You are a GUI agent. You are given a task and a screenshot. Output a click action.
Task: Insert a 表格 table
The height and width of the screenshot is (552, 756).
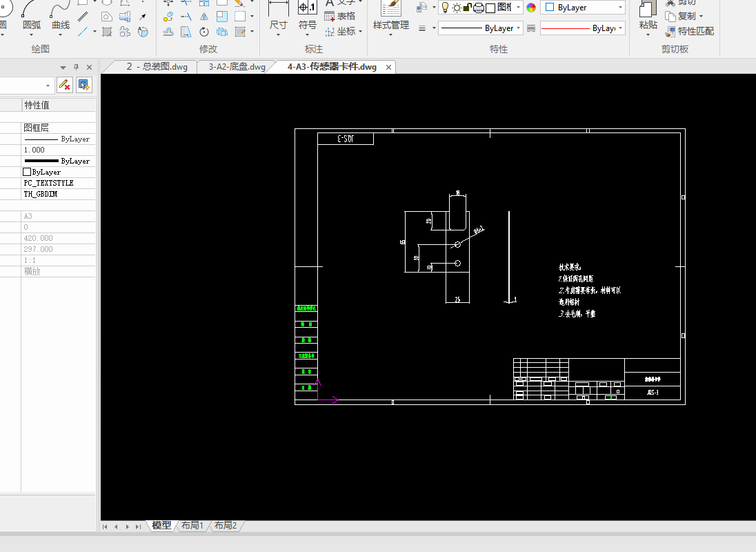[340, 17]
